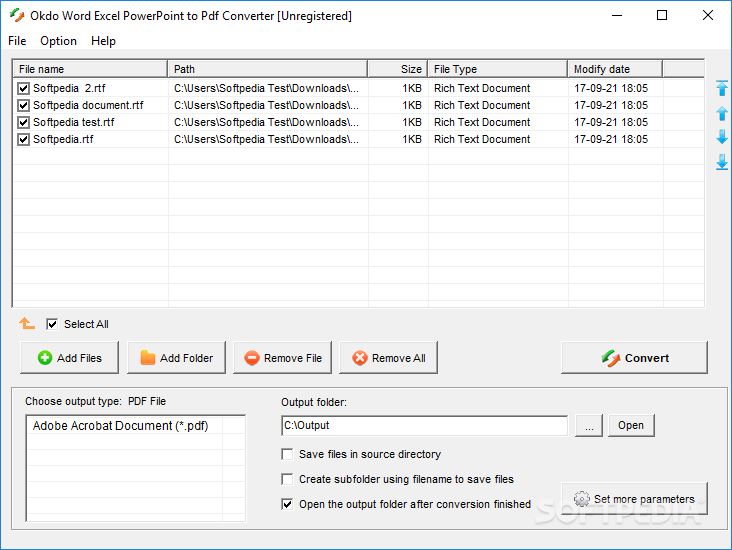This screenshot has height=550, width=732.
Task: Browse output folder with the ... button
Action: click(x=589, y=425)
